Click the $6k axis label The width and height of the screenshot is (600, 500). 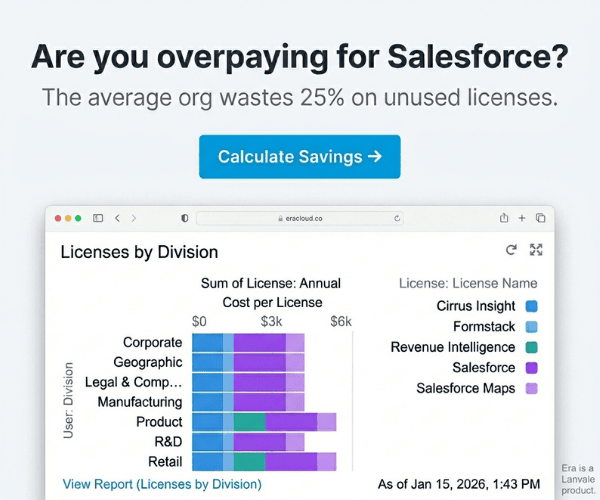pos(341,322)
